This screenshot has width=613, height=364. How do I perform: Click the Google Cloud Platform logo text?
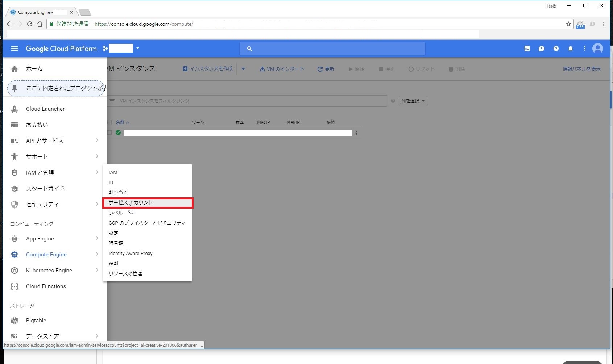tap(61, 49)
